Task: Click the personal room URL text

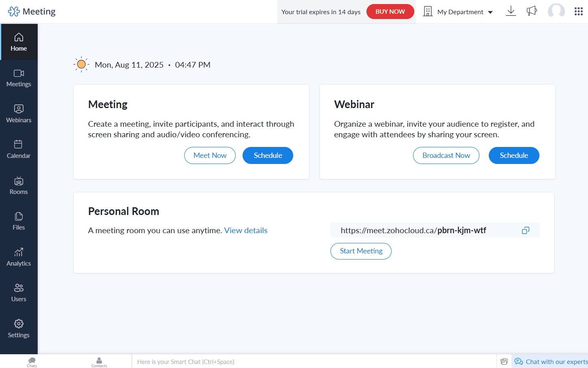Action: [413, 230]
